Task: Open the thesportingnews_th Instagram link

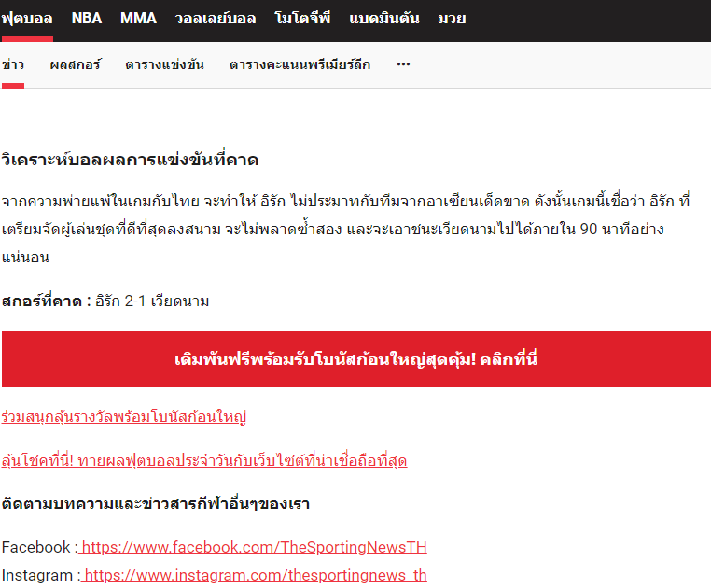Action: pyautogui.click(x=255, y=575)
